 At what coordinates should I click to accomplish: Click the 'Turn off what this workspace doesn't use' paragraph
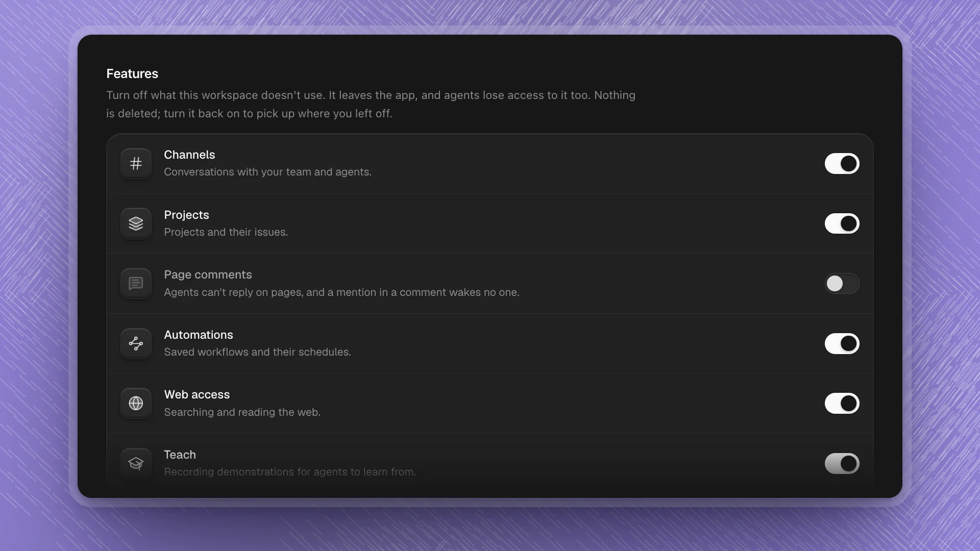(x=371, y=104)
